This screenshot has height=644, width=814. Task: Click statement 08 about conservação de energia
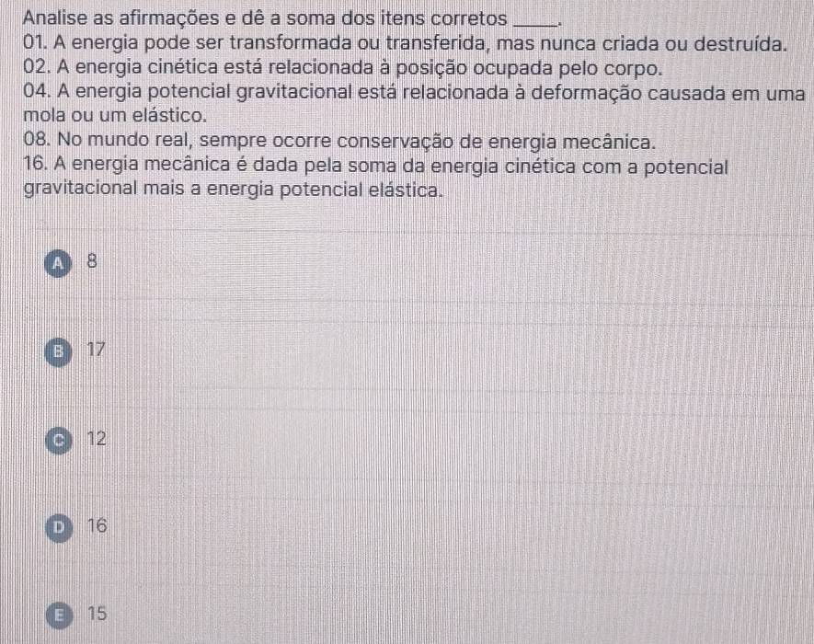tap(339, 141)
